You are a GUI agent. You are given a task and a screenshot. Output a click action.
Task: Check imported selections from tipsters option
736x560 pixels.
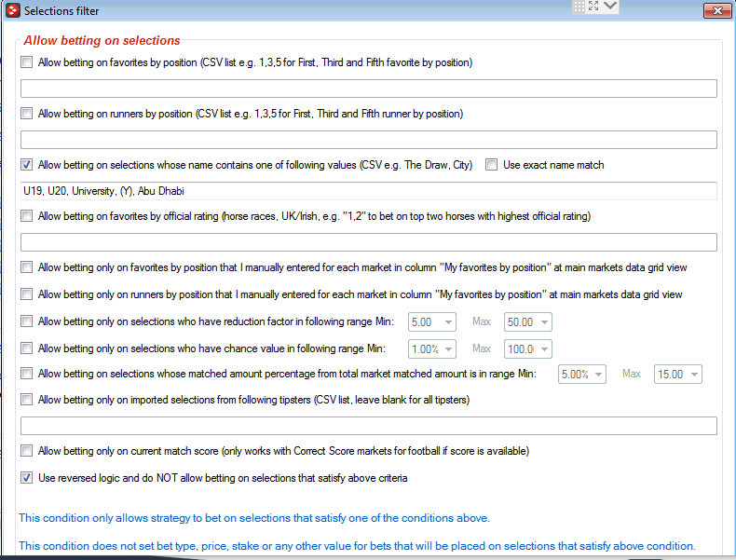tap(27, 399)
